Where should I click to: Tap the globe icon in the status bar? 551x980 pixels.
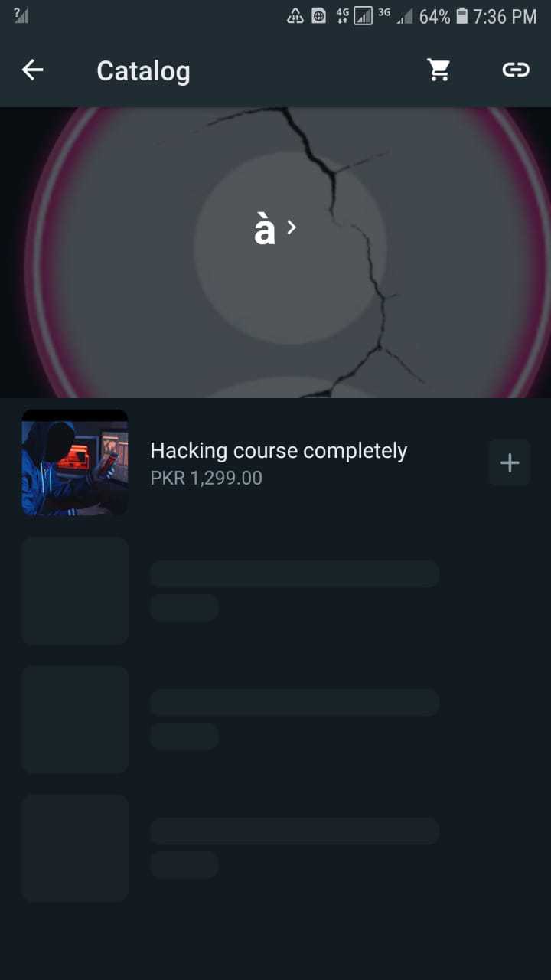click(x=319, y=16)
